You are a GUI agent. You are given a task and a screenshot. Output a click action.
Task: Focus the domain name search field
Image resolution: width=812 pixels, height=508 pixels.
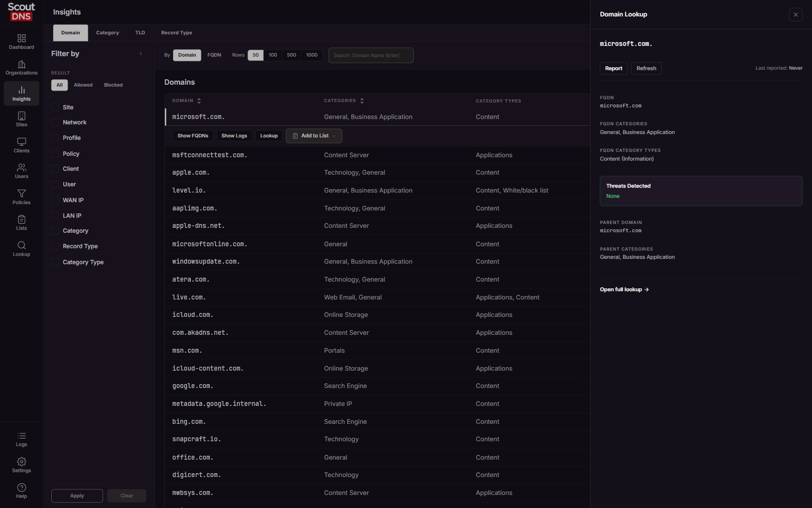click(x=371, y=55)
